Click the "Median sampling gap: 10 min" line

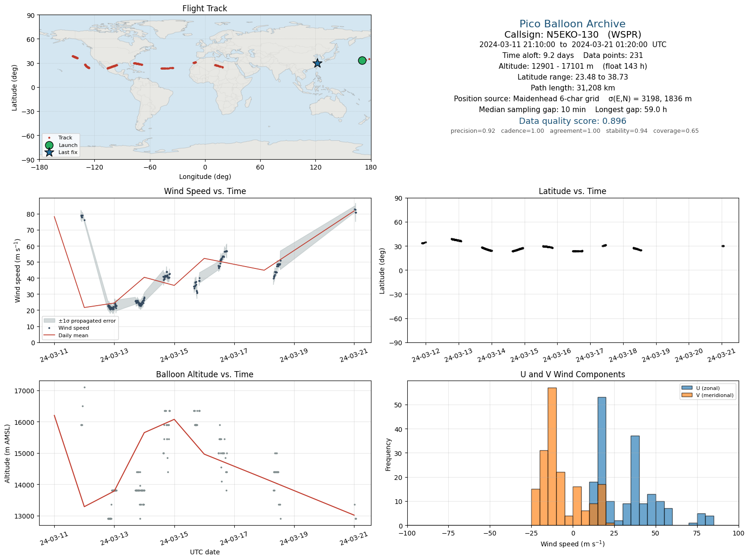coord(573,110)
